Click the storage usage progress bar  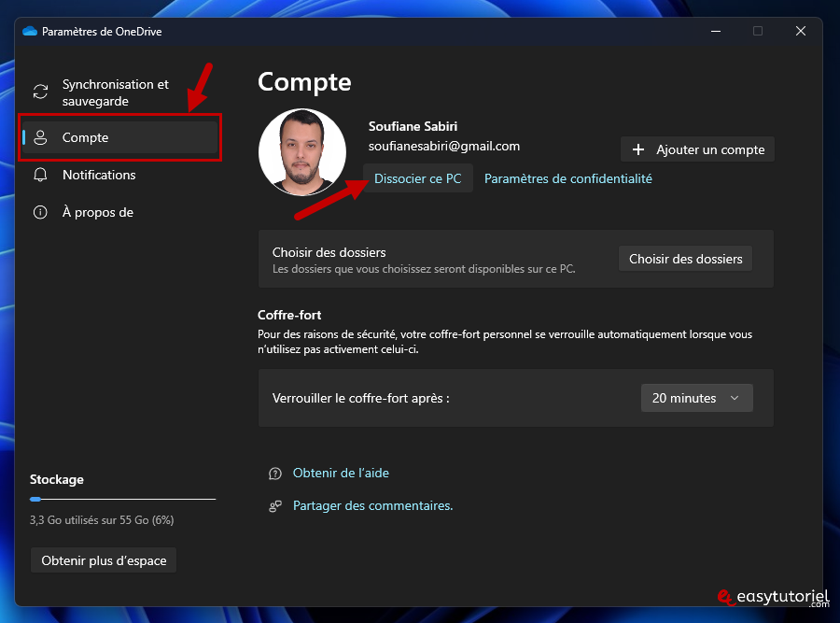point(122,499)
